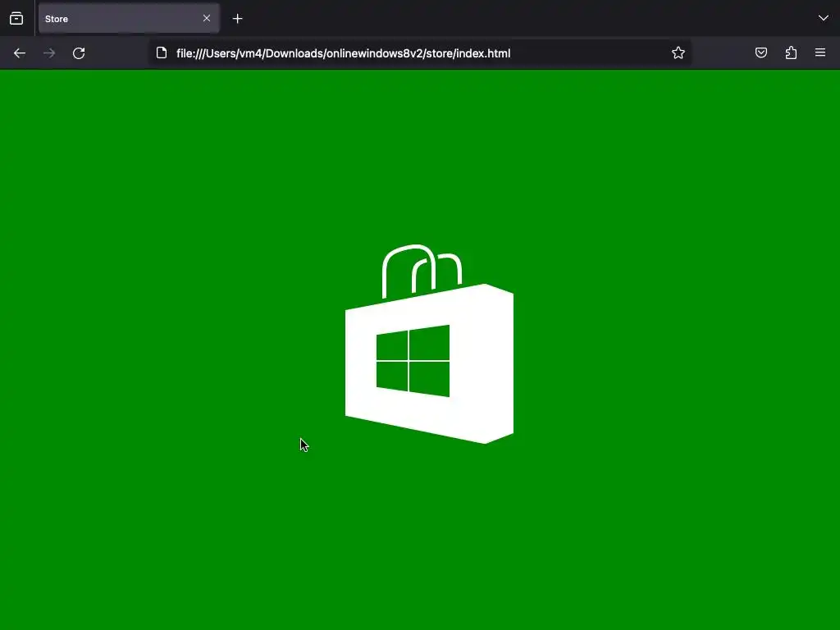Open the Pocket save icon

761,52
